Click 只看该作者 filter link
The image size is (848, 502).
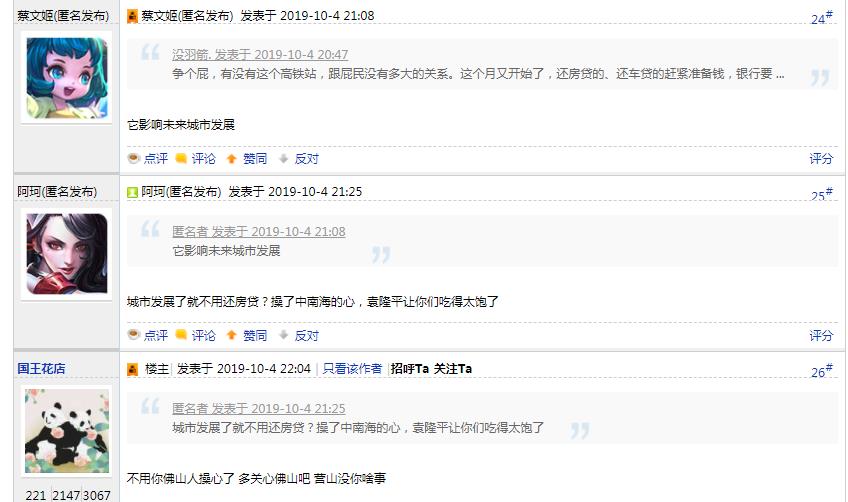pos(352,368)
